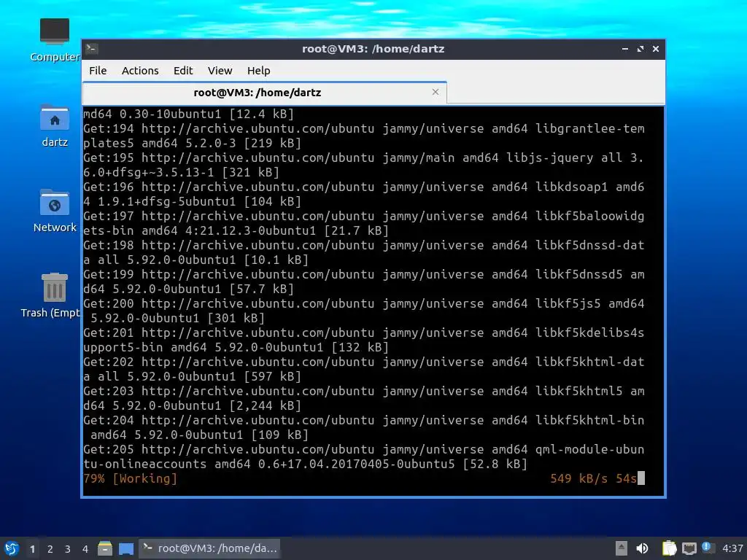Click the '79% [Working]' progress text

(130, 478)
